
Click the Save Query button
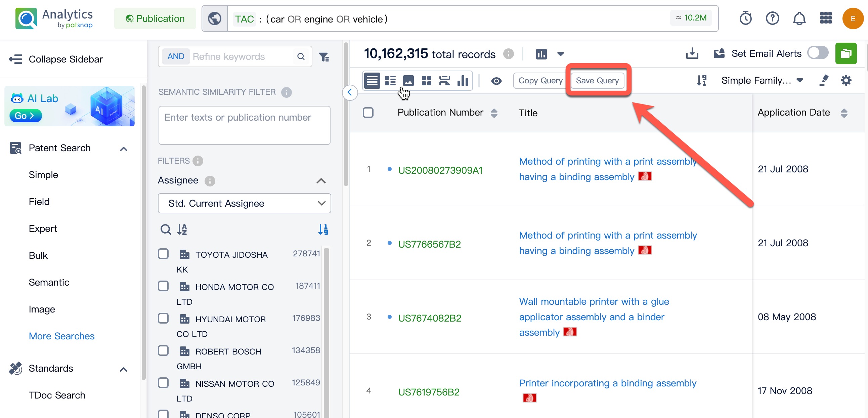tap(597, 81)
